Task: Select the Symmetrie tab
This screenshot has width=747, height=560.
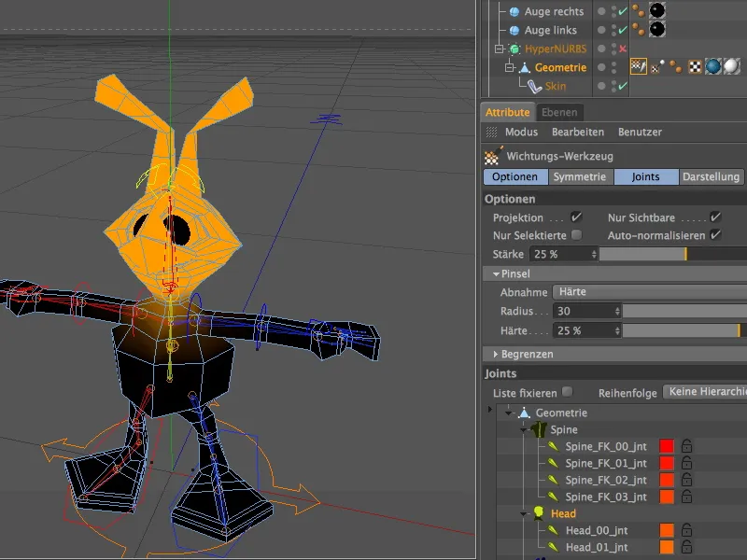Action: (x=580, y=176)
